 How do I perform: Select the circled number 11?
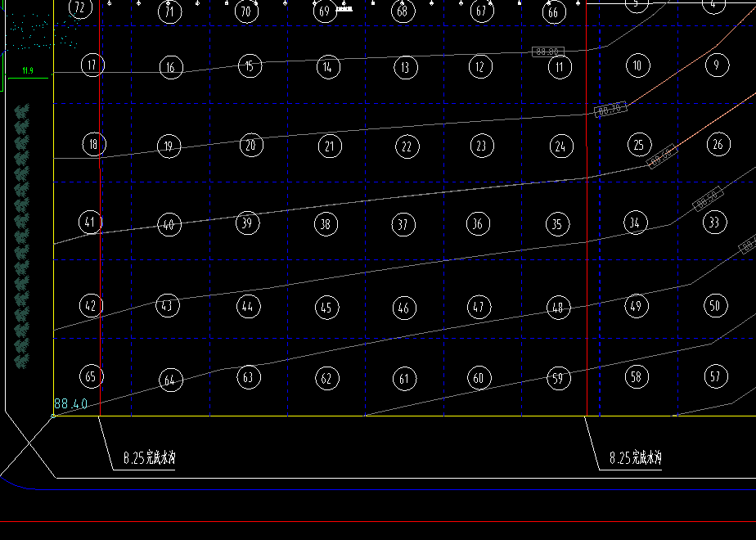point(560,67)
